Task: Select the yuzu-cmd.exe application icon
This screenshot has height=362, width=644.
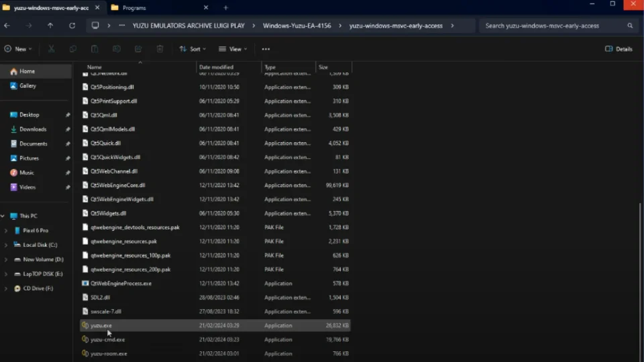Action: pos(85,339)
